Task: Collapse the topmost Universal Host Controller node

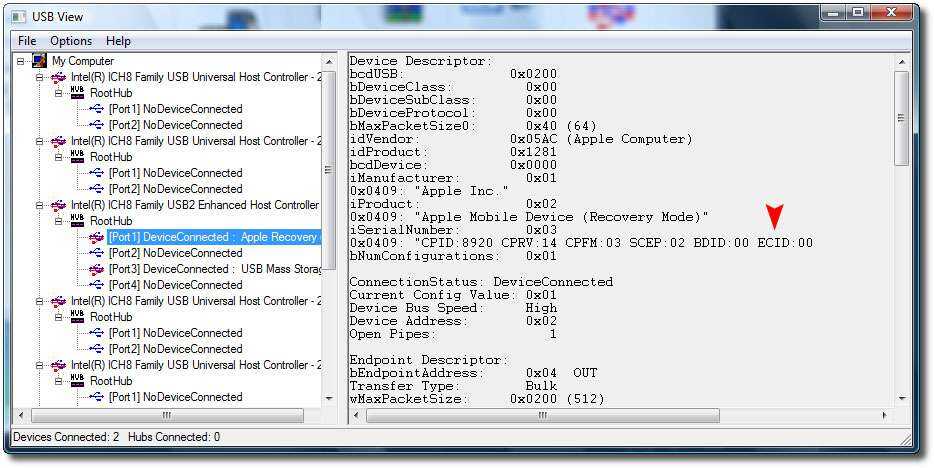Action: [41, 77]
